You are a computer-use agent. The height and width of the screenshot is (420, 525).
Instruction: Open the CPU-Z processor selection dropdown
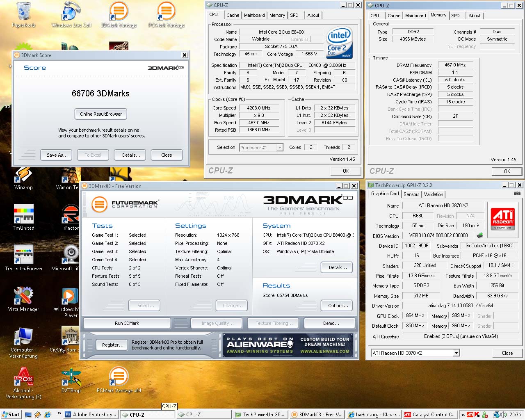click(x=280, y=148)
